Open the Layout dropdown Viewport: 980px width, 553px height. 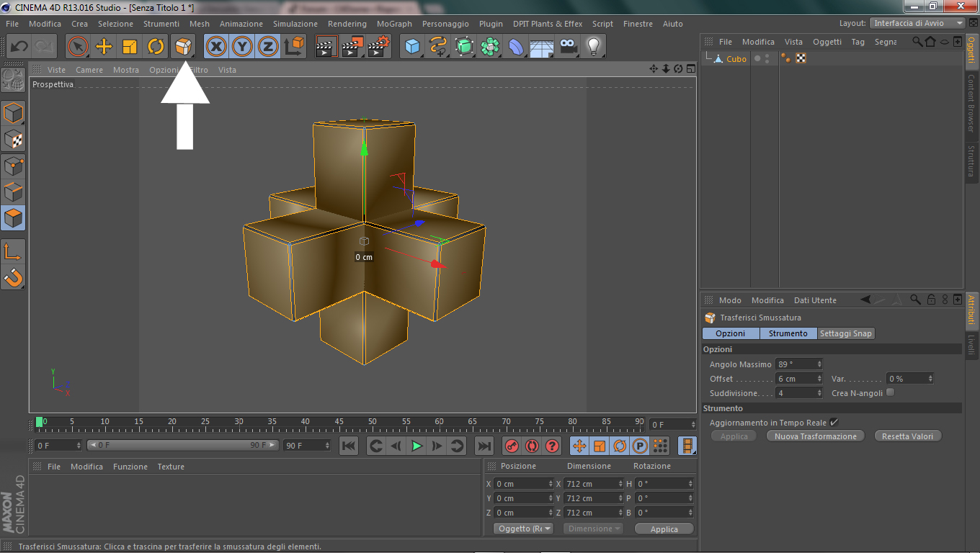[x=917, y=23]
